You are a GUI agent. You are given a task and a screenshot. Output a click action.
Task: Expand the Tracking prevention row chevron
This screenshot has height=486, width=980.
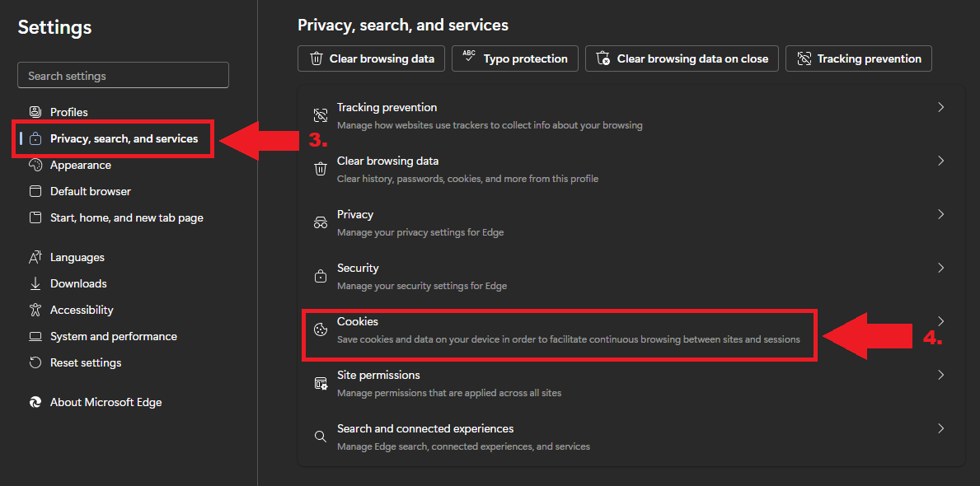[x=940, y=107]
